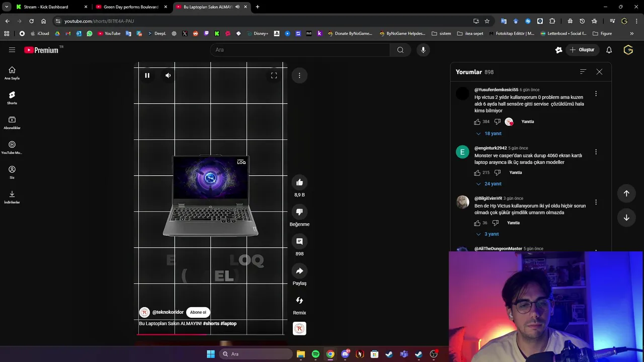
Task: Open the @AliTheDungeonMaster commenter profile
Action: pos(498,248)
